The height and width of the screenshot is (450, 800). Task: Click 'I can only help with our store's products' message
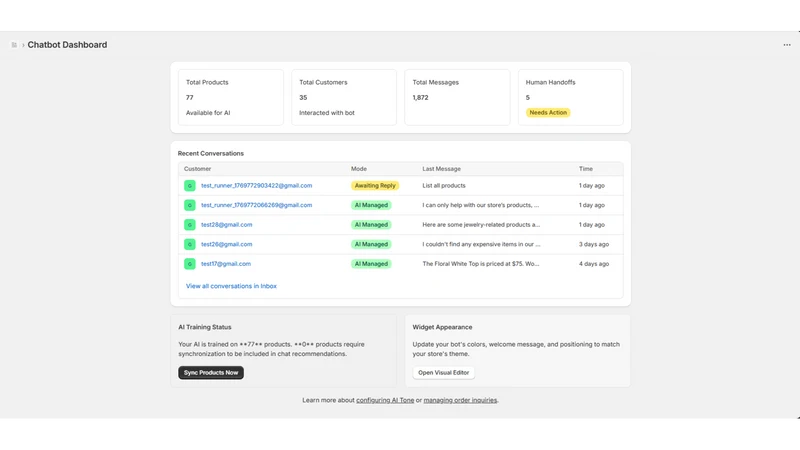tap(481, 205)
